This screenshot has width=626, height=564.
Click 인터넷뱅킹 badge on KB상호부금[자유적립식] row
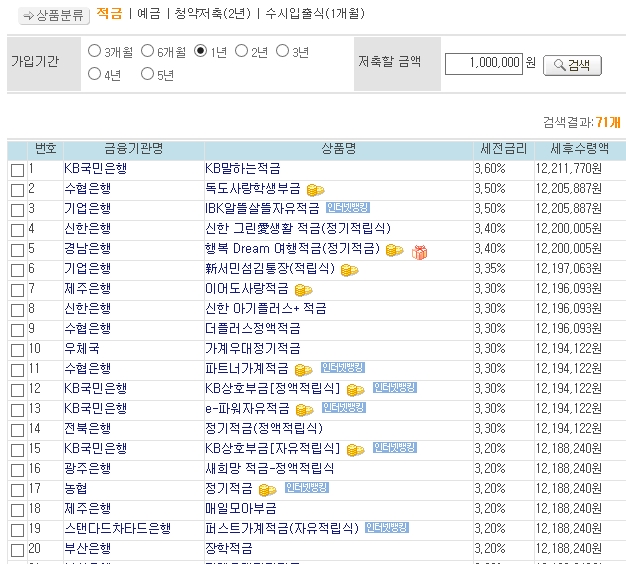pos(395,447)
